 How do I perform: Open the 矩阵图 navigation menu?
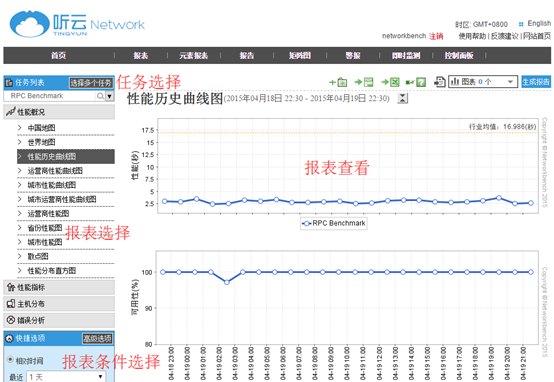pyautogui.click(x=300, y=55)
